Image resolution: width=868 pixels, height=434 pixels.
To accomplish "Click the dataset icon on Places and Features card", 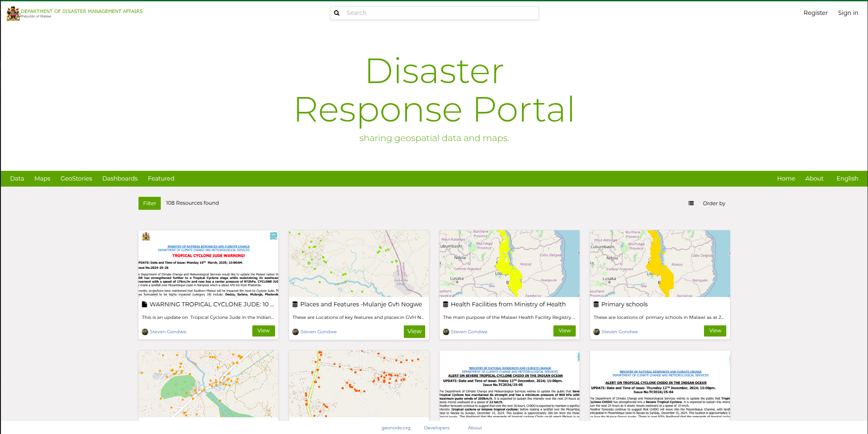I will [x=295, y=304].
